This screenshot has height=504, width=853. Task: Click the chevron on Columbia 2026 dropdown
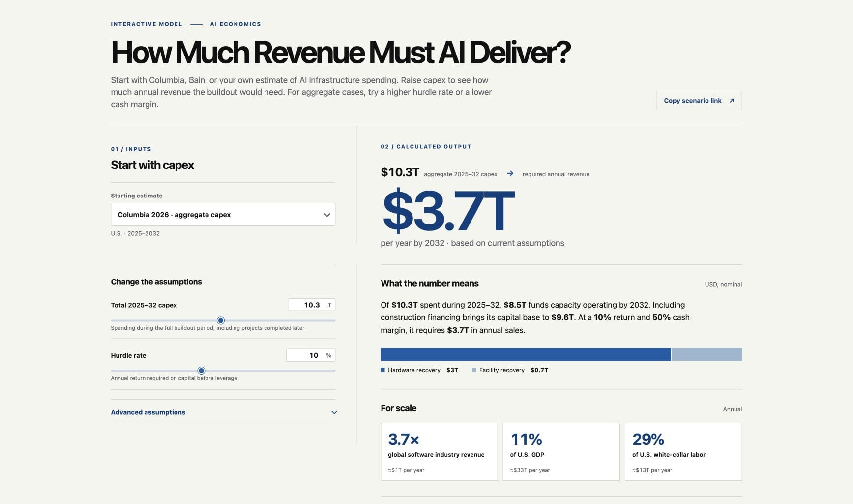click(327, 215)
